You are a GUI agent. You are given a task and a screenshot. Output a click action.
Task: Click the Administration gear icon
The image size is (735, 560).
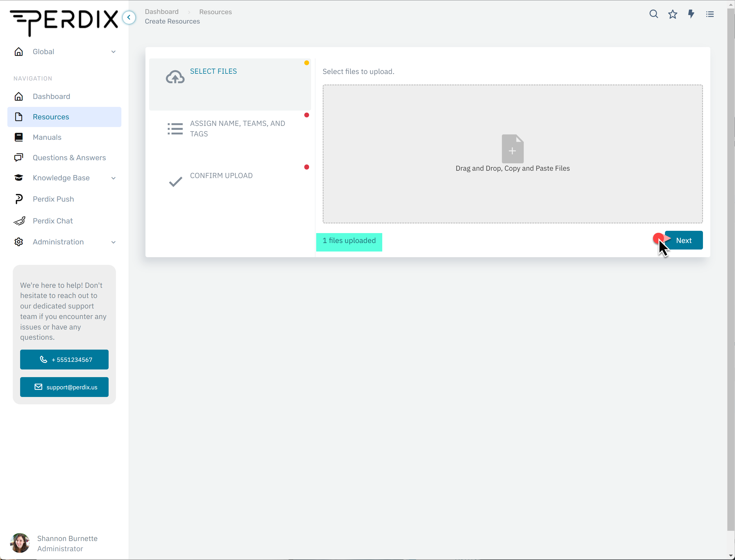coord(19,242)
